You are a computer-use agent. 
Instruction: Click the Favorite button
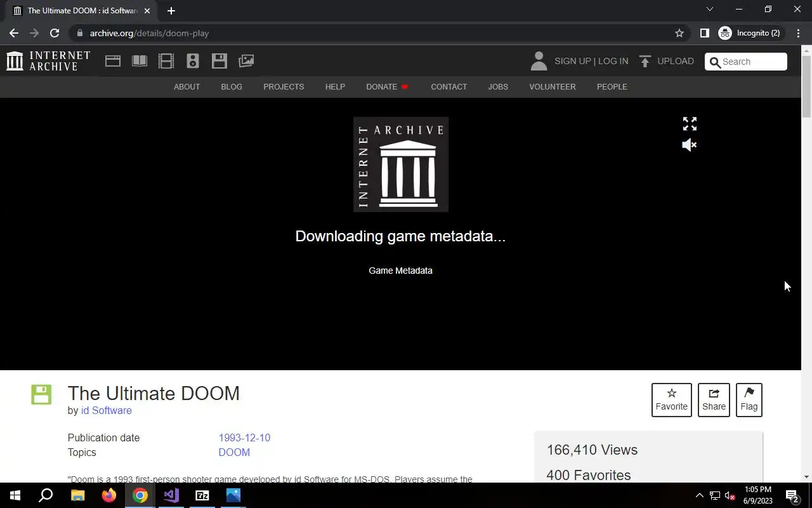click(671, 400)
